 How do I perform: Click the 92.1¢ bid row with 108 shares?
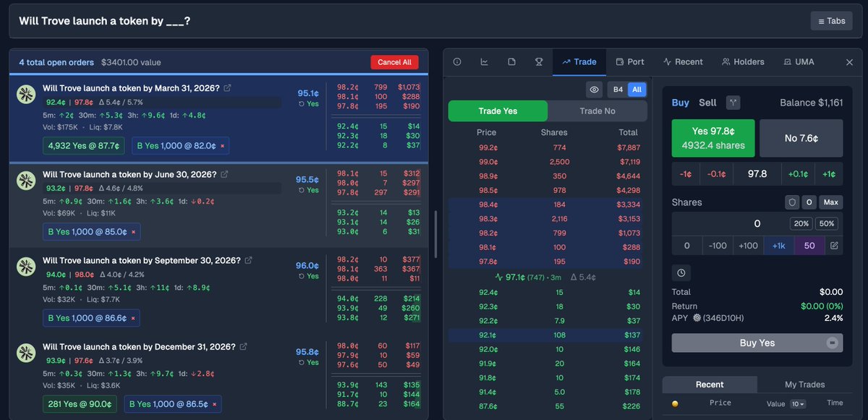pos(545,335)
